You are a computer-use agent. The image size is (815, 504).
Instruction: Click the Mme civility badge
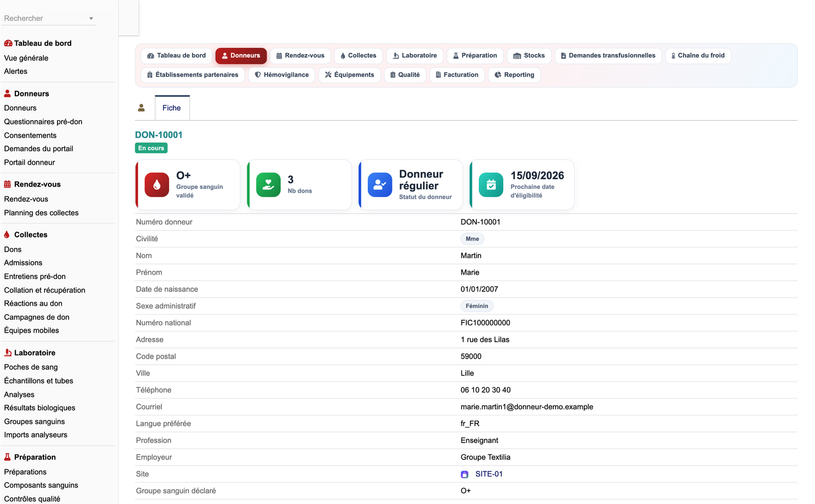pos(473,239)
